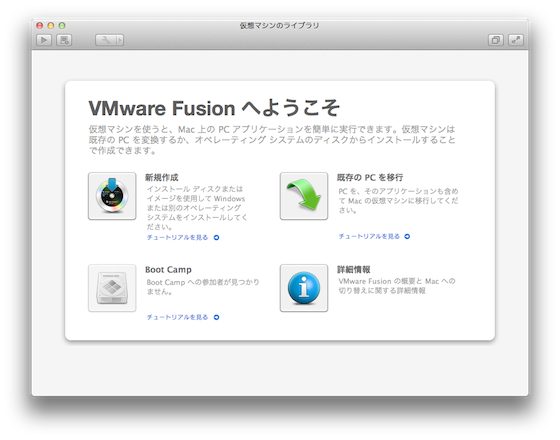Click the snapshot toolbar icon
This screenshot has width=560, height=440.
pyautogui.click(x=64, y=40)
